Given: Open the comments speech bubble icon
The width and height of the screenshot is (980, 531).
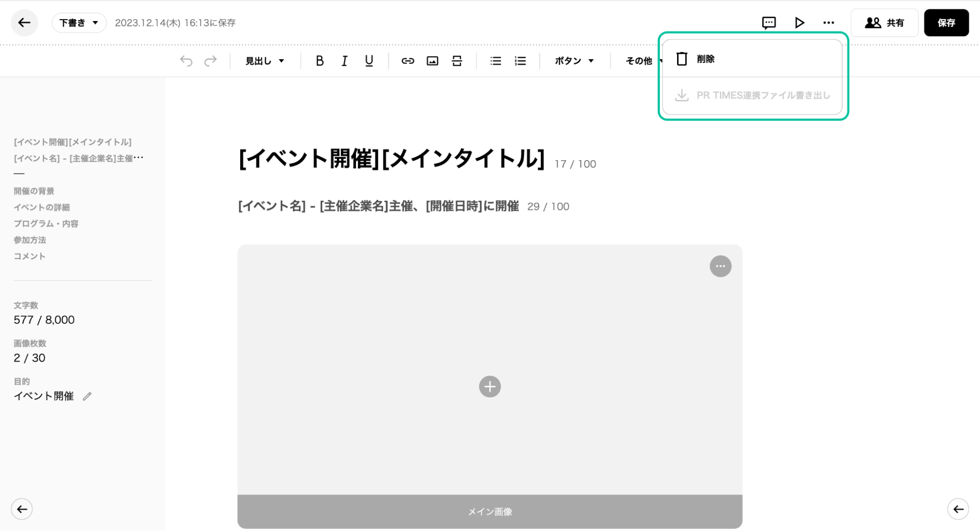Looking at the screenshot, I should point(769,23).
